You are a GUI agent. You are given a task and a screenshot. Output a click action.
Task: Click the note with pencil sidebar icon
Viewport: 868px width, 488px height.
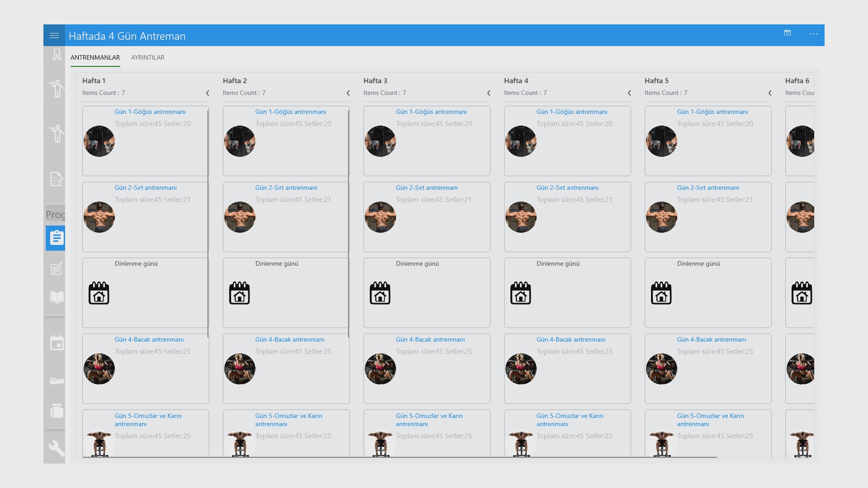pyautogui.click(x=57, y=269)
